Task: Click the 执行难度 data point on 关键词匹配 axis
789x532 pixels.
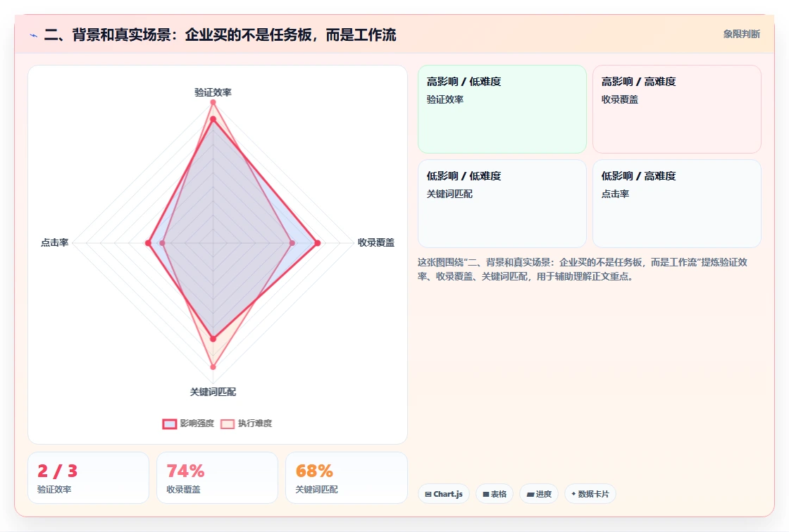Action: coord(213,367)
